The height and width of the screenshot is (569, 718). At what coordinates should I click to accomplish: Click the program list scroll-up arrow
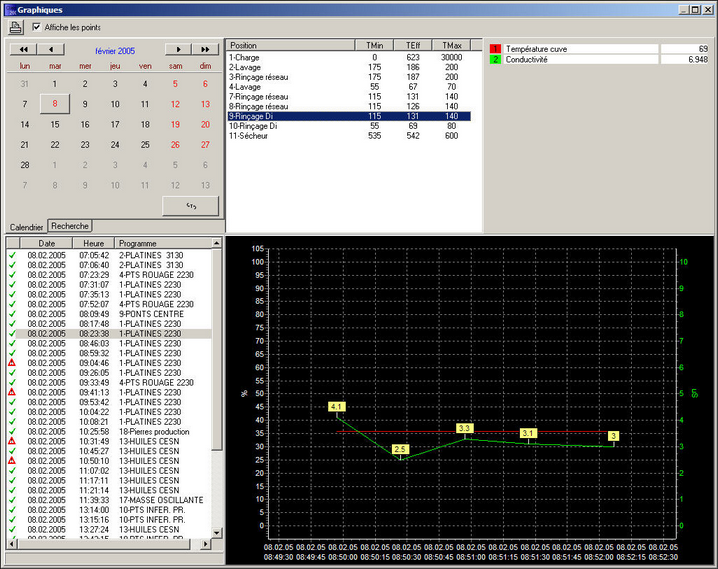tap(217, 243)
